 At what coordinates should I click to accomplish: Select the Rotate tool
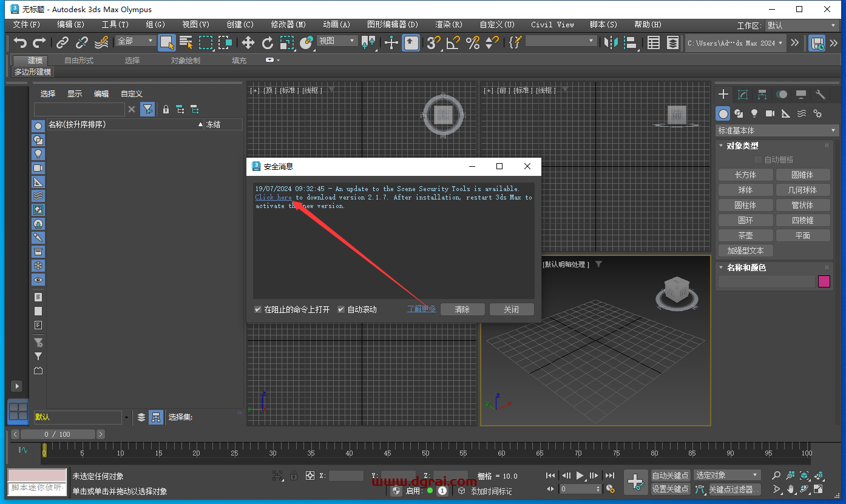coord(268,42)
